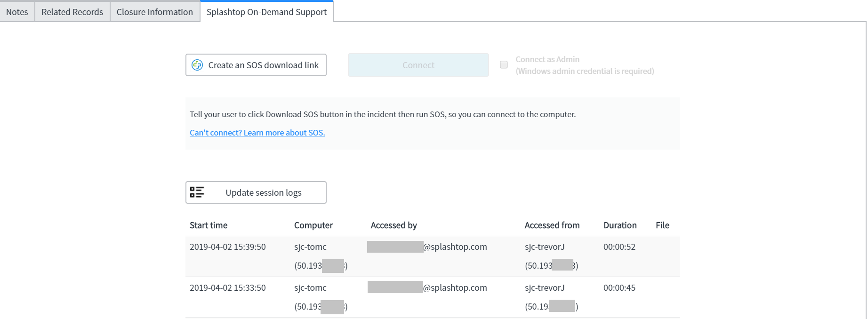
Task: Open Can't connect? Learn more about SOS link
Action: (257, 133)
